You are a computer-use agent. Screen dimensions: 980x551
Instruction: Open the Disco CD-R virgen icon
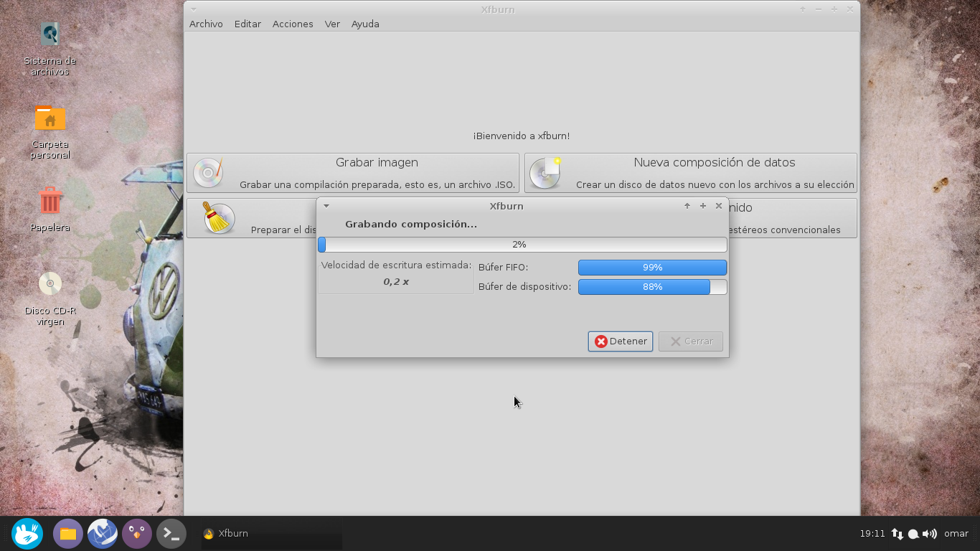[50, 283]
